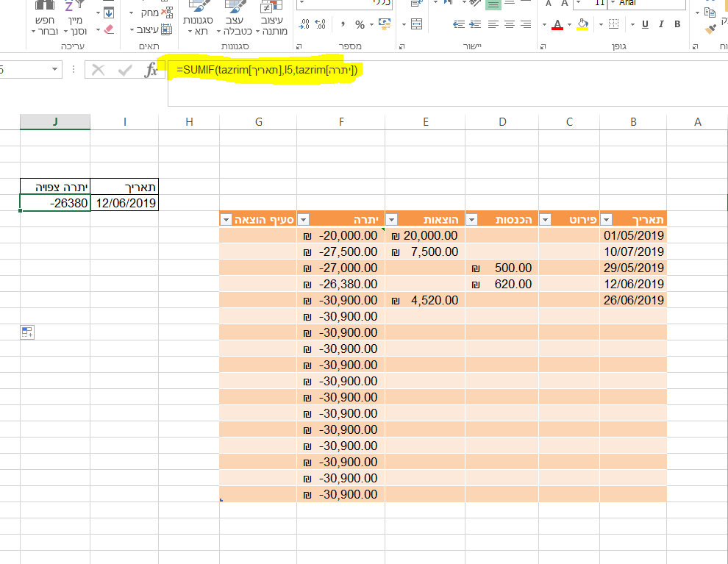Copy the selection using the Copy icon
Viewport: 728px width, 564px height.
click(x=710, y=13)
